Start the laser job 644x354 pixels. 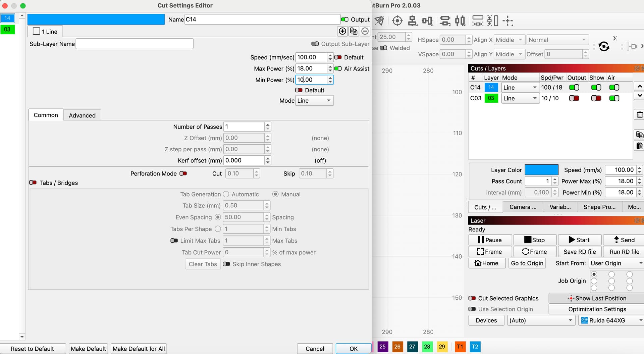click(x=579, y=240)
